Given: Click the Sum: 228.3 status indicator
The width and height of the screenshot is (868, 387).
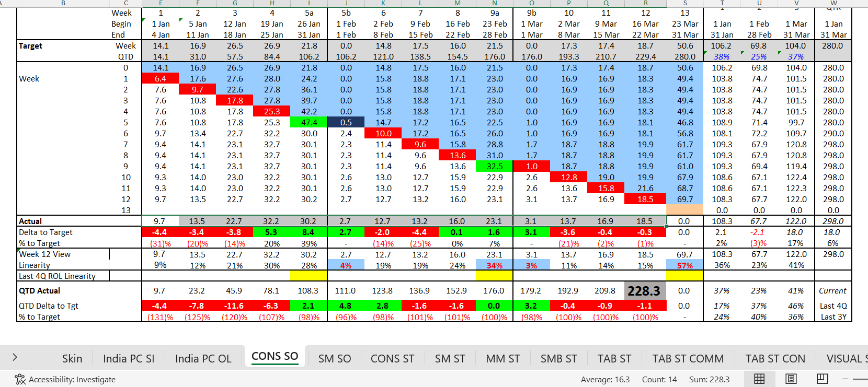Looking at the screenshot, I should point(709,379).
